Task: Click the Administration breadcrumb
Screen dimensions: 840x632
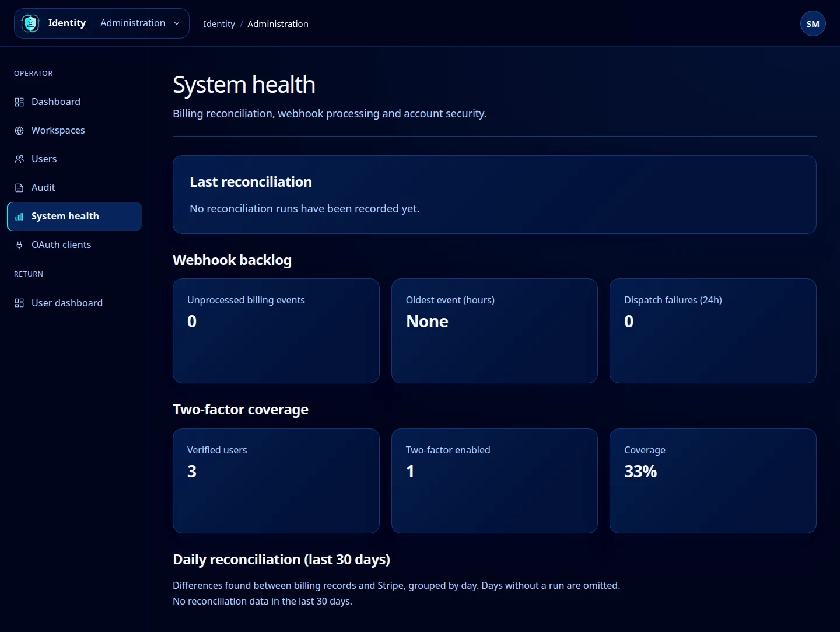Action: 278,24
